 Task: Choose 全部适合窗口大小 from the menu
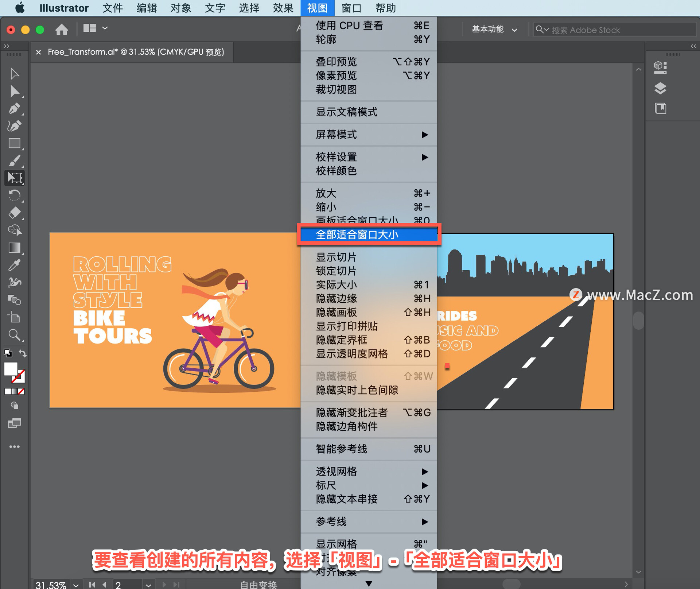[369, 235]
